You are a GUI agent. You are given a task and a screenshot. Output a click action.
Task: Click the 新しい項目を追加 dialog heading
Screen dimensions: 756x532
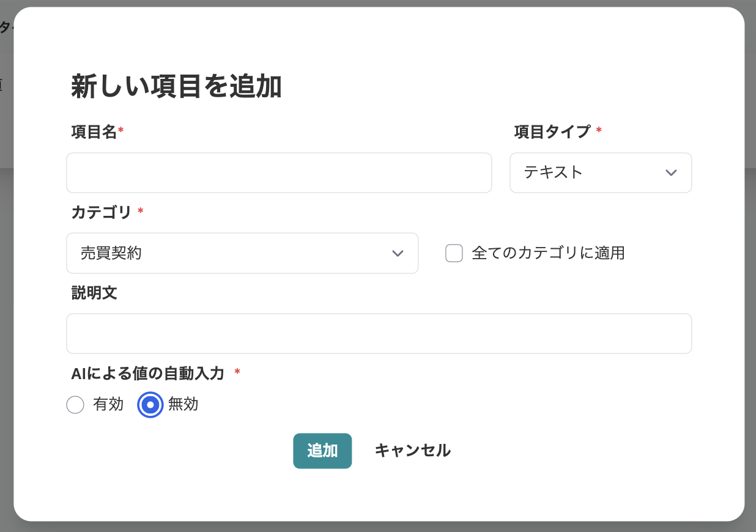176,87
